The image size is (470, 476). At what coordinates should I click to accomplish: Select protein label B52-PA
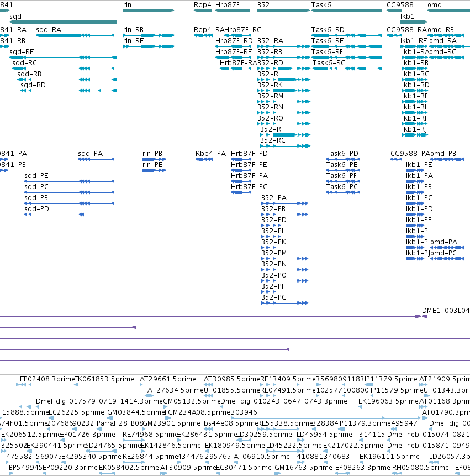(x=274, y=198)
